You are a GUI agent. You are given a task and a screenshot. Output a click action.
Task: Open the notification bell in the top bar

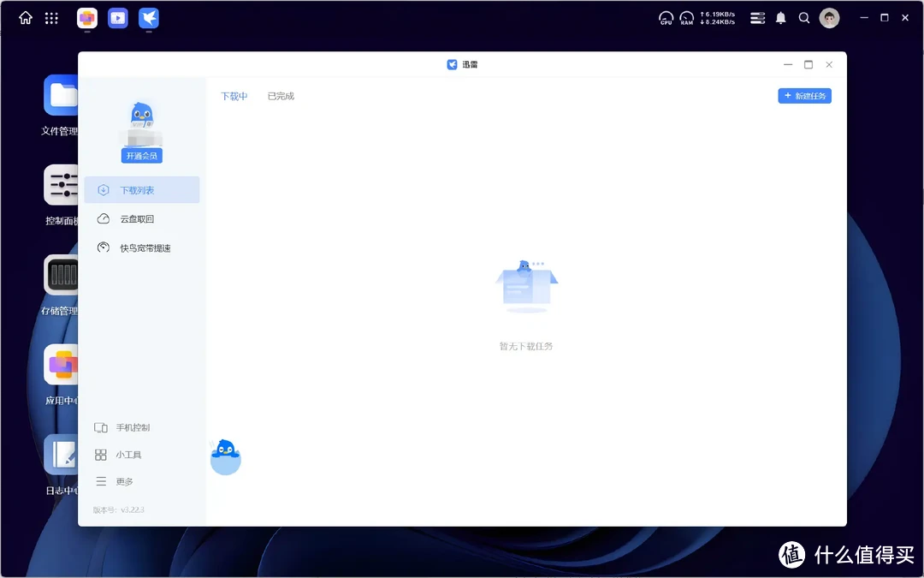coord(780,17)
